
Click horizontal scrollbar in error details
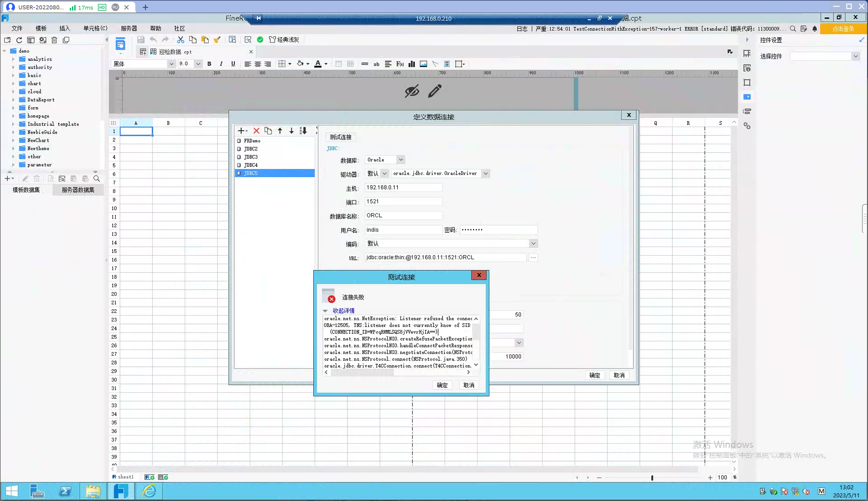362,372
